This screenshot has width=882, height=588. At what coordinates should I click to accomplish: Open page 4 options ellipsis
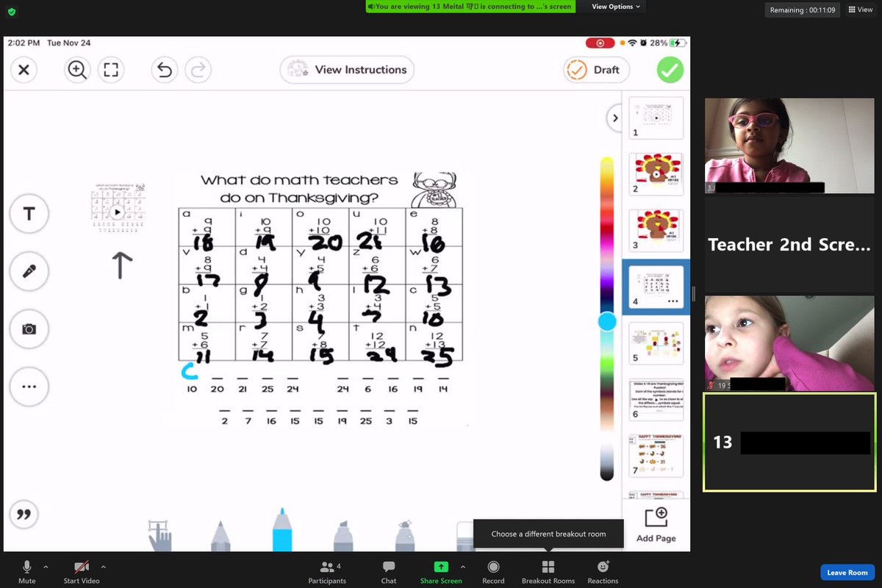[672, 301]
